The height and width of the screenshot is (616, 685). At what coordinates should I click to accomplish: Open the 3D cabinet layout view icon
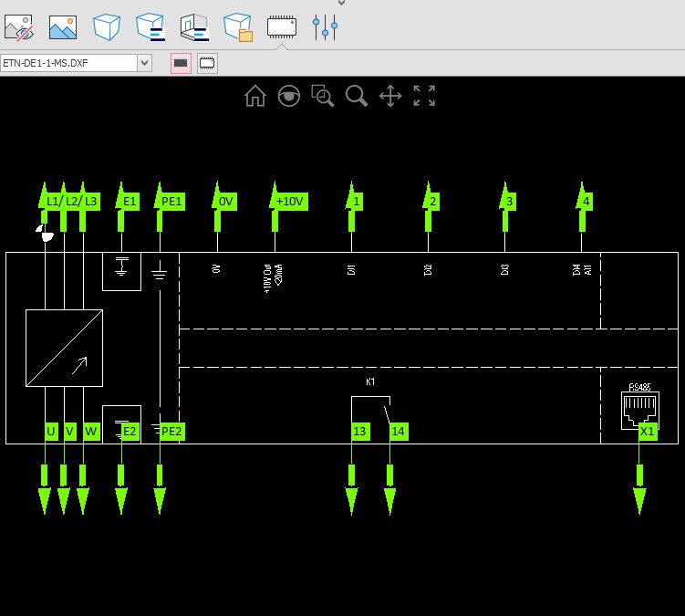coord(194,27)
